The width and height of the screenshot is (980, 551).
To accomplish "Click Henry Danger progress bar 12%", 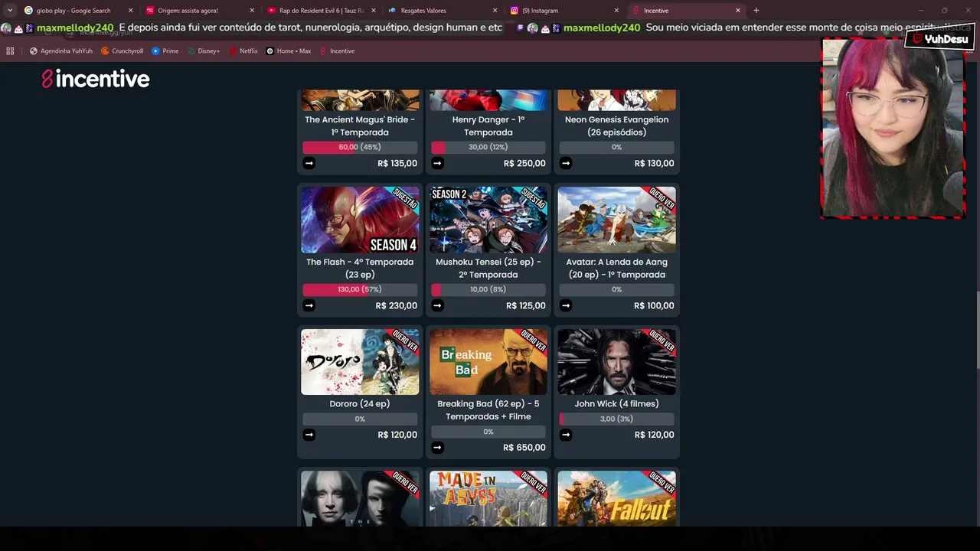I will coord(488,147).
